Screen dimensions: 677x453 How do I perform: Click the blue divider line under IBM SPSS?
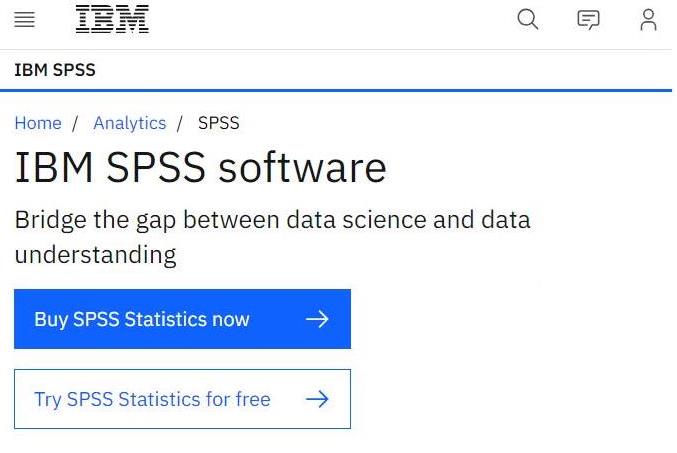pos(338,90)
